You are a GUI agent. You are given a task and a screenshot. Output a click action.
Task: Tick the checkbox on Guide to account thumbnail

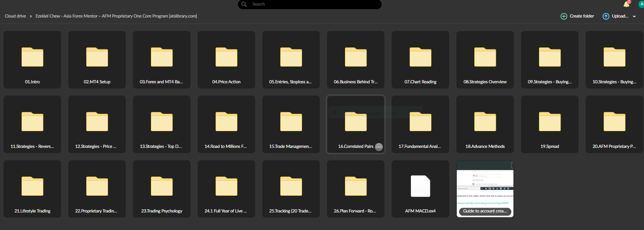[512, 165]
